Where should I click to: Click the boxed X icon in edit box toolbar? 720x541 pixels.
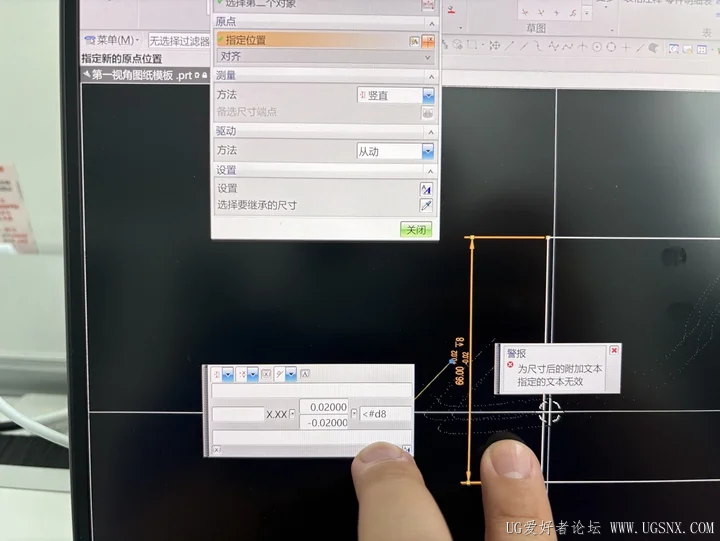[266, 374]
